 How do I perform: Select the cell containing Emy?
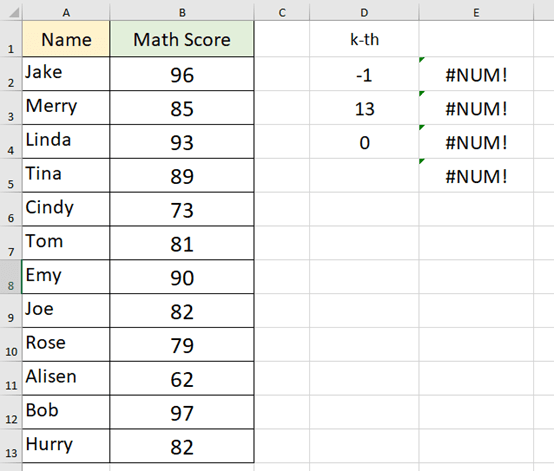(x=66, y=277)
